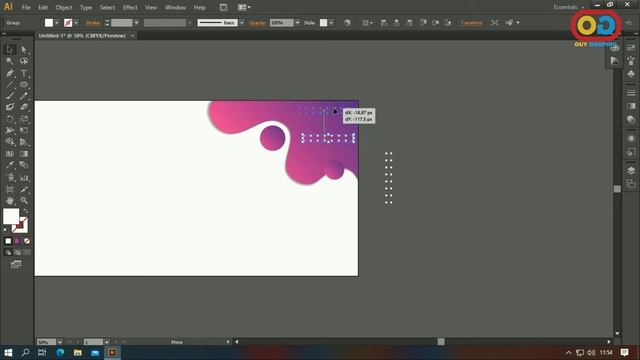
Task: Click Isolate Selected Object icon
Action: pyautogui.click(x=494, y=23)
